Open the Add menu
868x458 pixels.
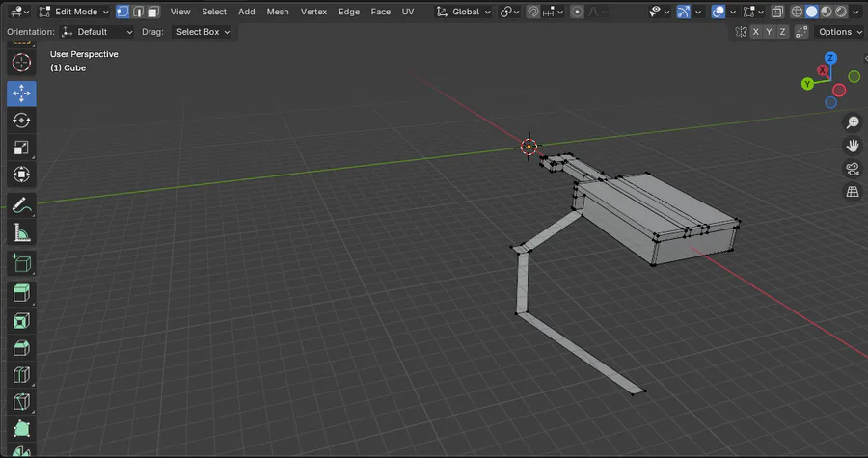(x=246, y=12)
